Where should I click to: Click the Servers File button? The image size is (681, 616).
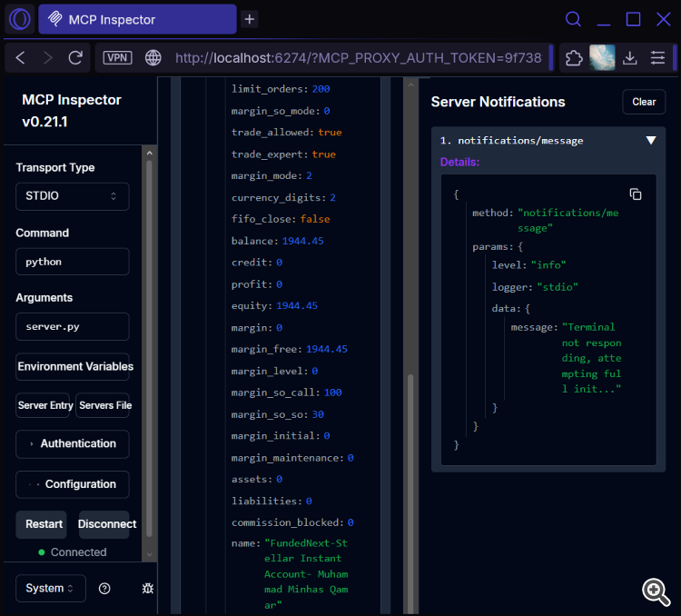click(103, 405)
